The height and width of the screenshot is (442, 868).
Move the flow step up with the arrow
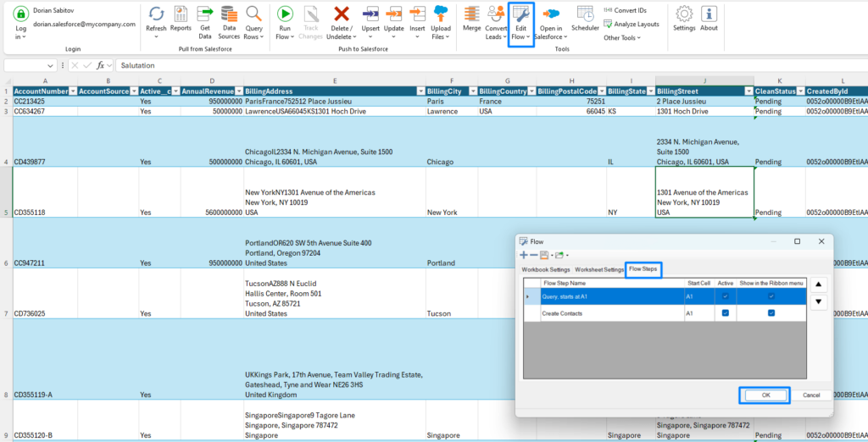pyautogui.click(x=819, y=285)
